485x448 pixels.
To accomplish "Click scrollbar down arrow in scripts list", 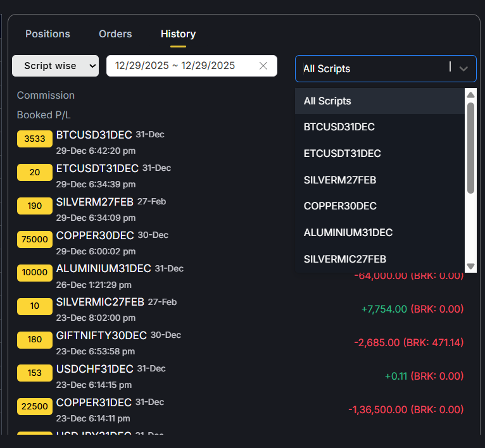I will click(470, 266).
